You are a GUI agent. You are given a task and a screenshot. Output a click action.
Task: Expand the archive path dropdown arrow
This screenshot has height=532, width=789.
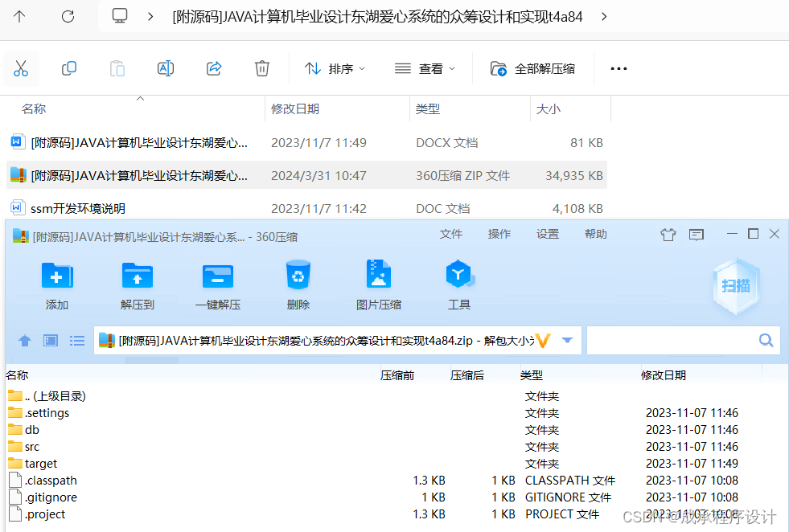click(x=568, y=340)
